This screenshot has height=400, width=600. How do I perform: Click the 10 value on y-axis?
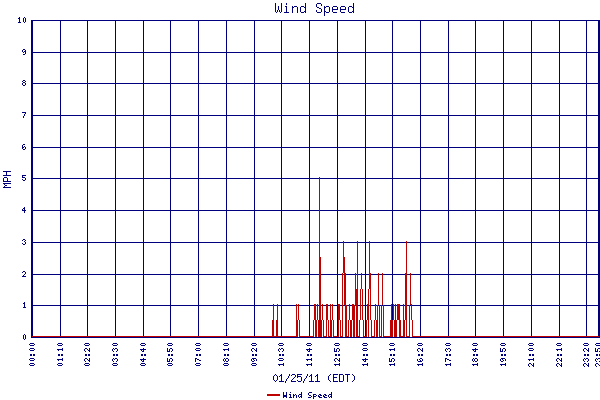point(22,20)
